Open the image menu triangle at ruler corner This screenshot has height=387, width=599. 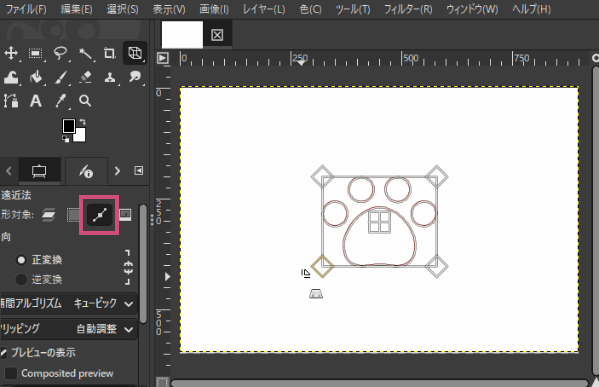coord(163,58)
